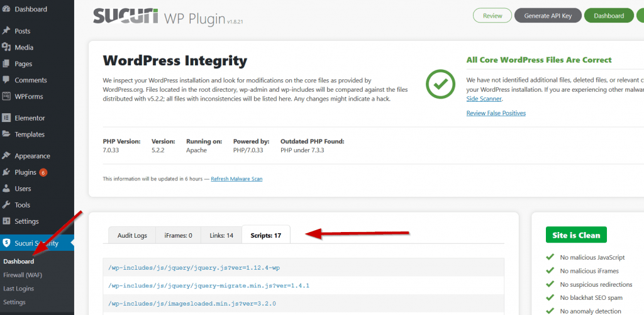The height and width of the screenshot is (315, 644).
Task: Follow the Refresh Malware Scan link
Action: click(236, 179)
